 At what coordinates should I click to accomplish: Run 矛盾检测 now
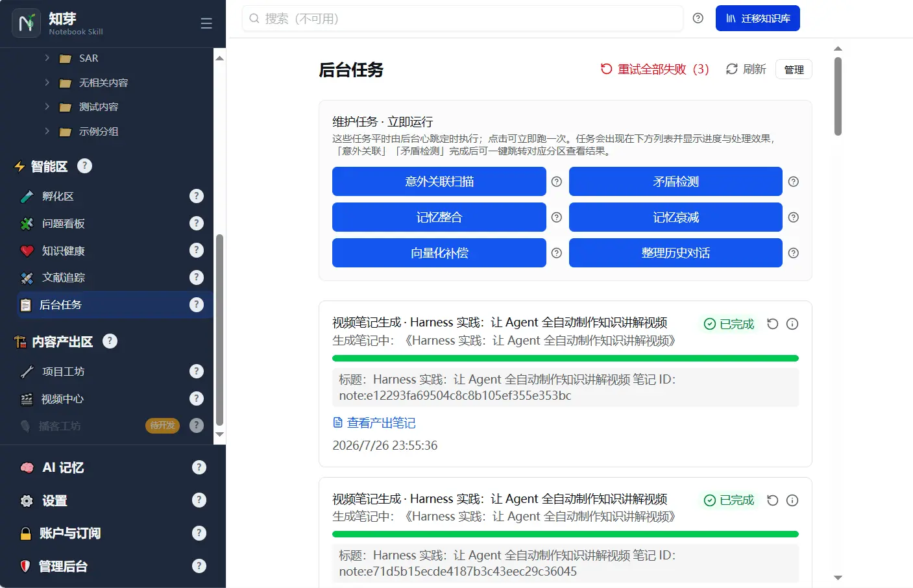point(676,182)
